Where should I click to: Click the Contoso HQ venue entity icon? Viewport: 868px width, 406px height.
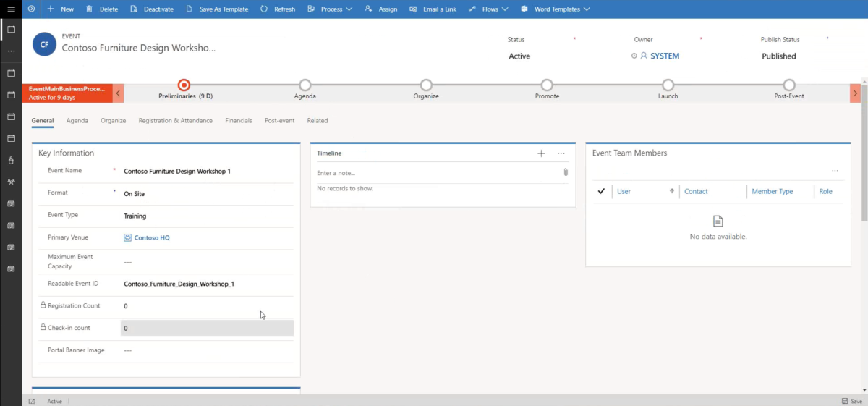127,237
